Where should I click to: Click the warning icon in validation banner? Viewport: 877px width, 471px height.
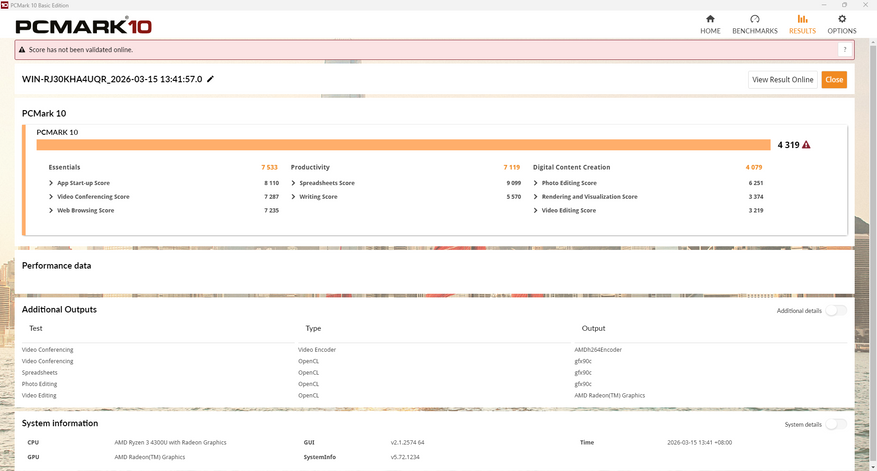22,50
